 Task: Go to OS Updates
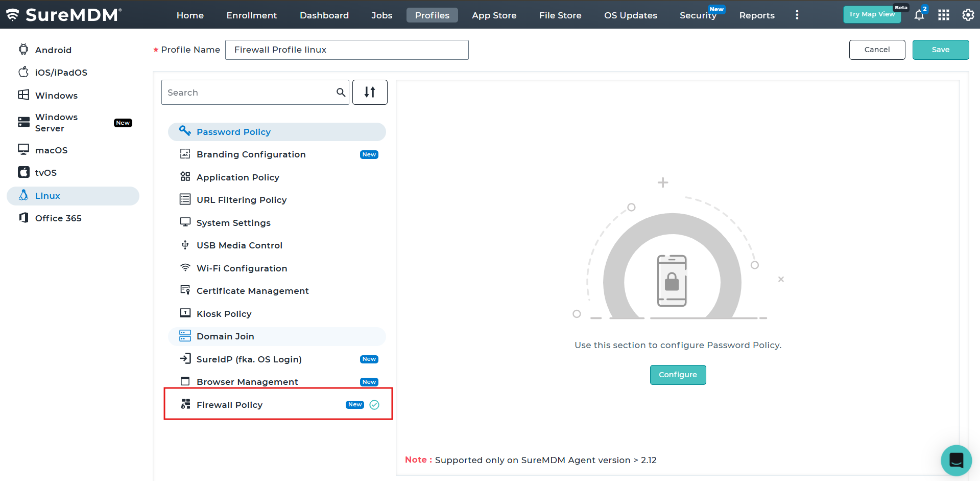tap(631, 15)
